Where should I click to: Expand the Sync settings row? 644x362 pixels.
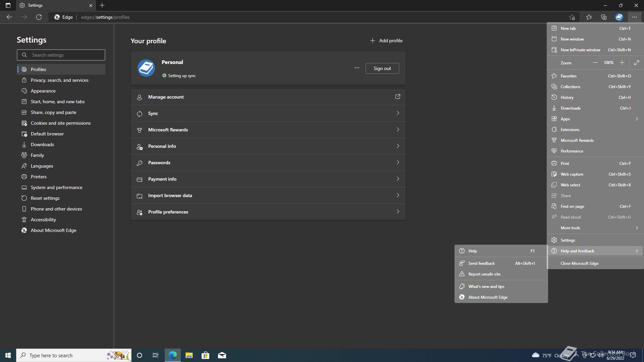click(268, 113)
